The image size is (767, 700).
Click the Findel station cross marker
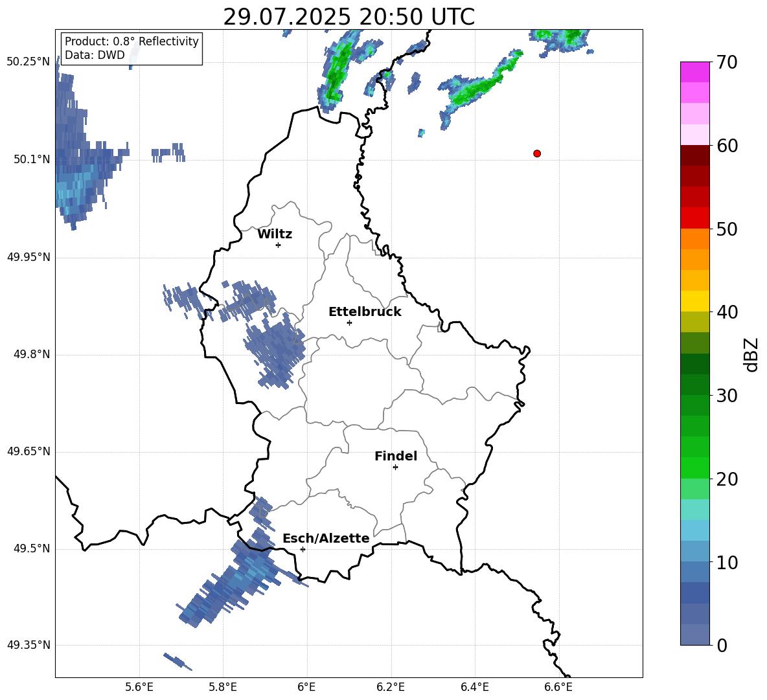[395, 468]
